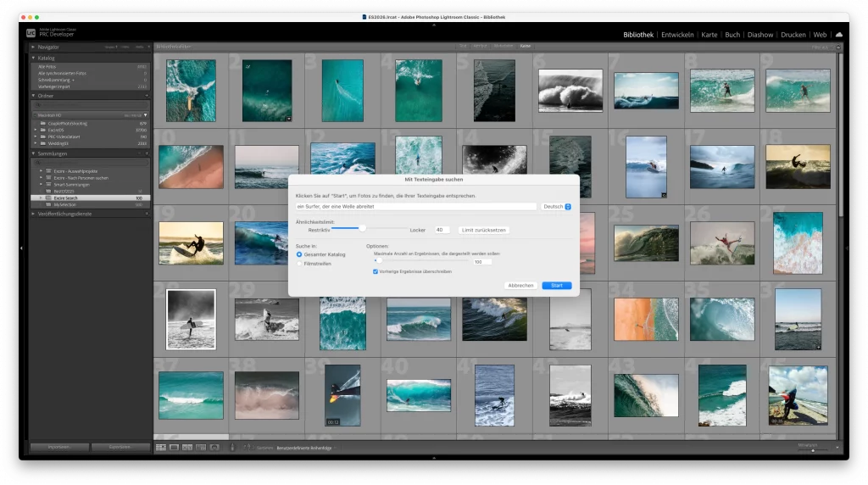This screenshot has height=485, width=868.
Task: Uncheck Vorherige Ergebnisse überschreiben checkbox
Action: 376,271
